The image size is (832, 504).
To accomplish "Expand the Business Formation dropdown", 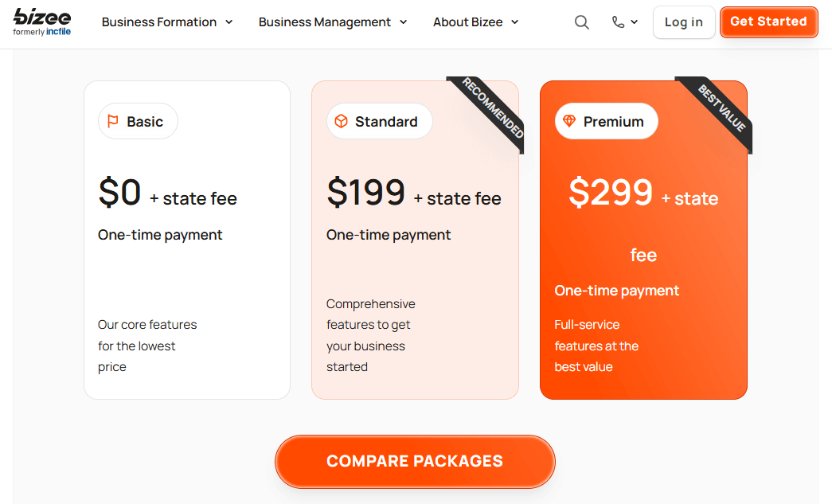I will coord(166,22).
